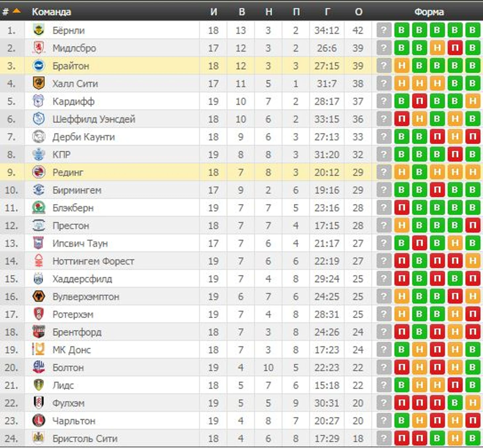483x448 pixels.
Task: Click the Fulham club crest icon
Action: click(39, 403)
